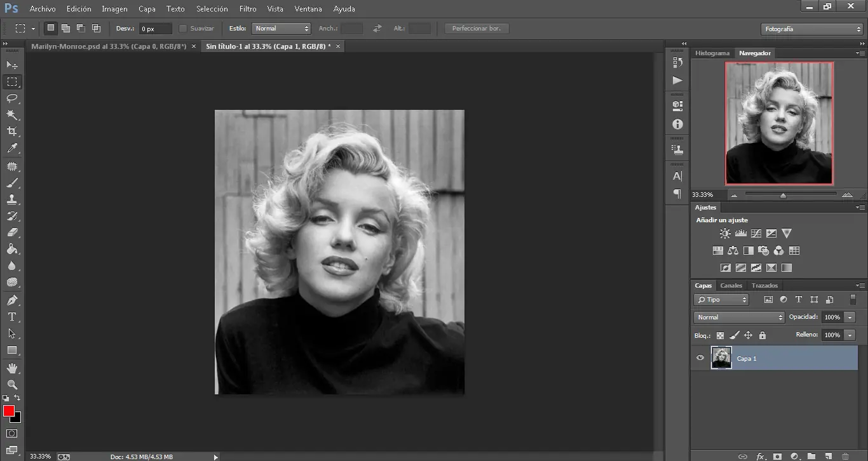Toggle Quick Mask mode
Viewport: 868px width, 461px height.
12,434
